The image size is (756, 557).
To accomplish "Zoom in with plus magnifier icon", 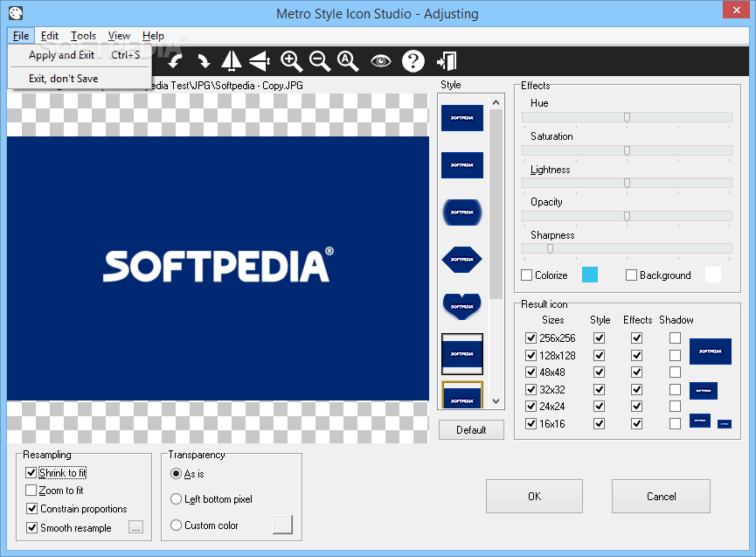I will 291,61.
